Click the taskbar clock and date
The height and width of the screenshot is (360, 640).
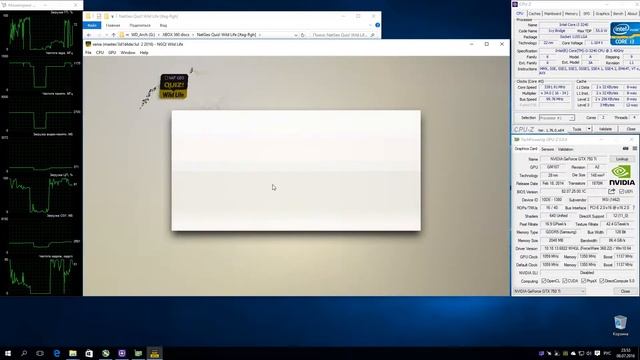pyautogui.click(x=626, y=353)
